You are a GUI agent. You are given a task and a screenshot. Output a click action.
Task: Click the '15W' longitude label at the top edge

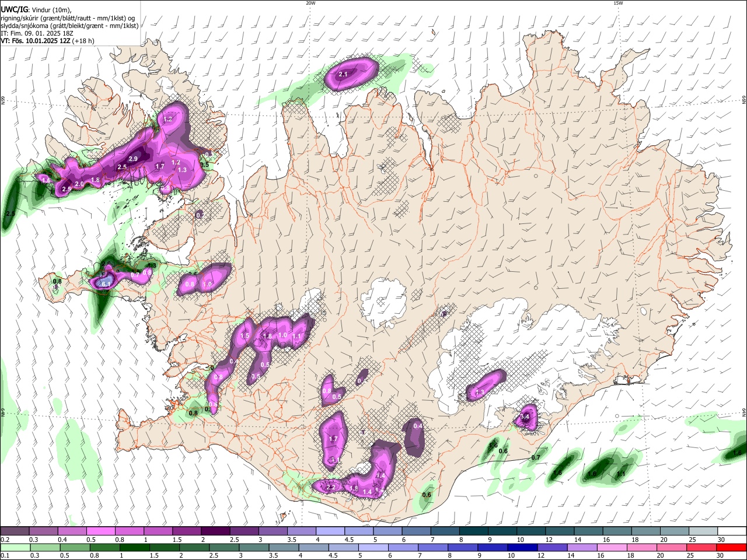coord(618,3)
